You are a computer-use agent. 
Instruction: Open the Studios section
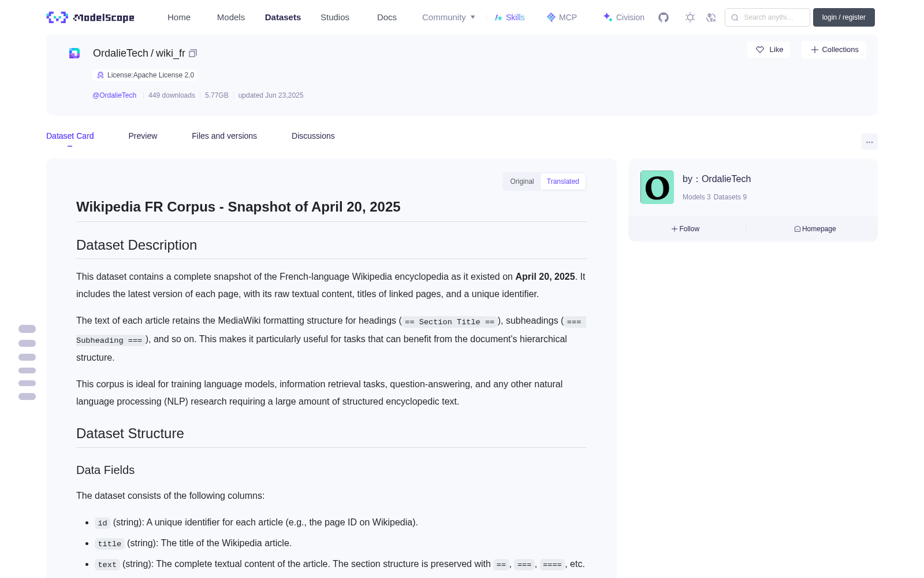coord(335,17)
